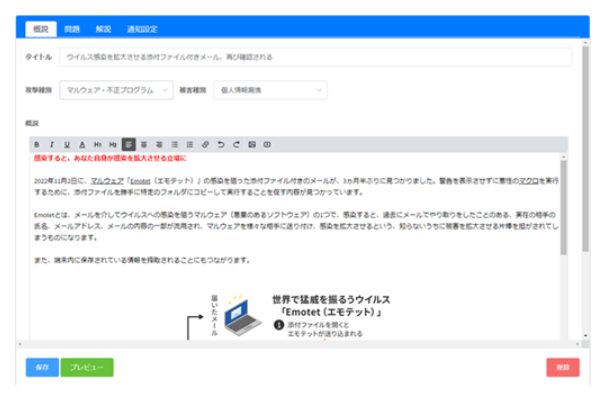Redo the last undone edit
This screenshot has height=406, width=603.
click(236, 144)
